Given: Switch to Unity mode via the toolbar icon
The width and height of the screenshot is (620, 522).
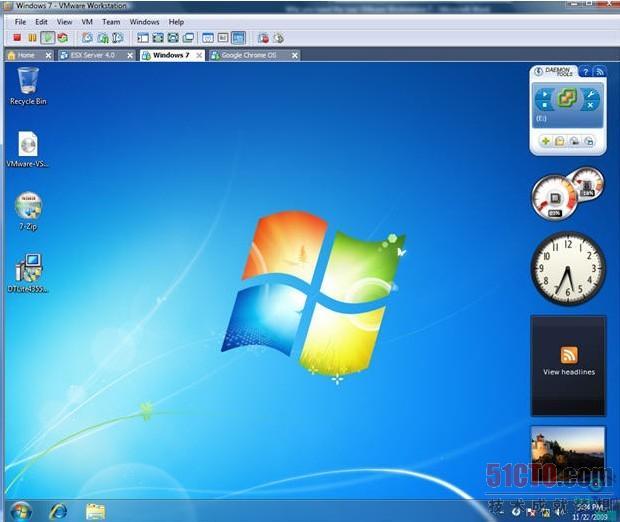Looking at the screenshot, I should point(173,38).
